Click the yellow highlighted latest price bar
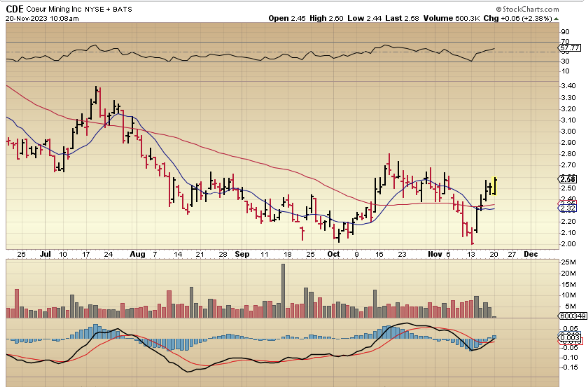 point(495,186)
